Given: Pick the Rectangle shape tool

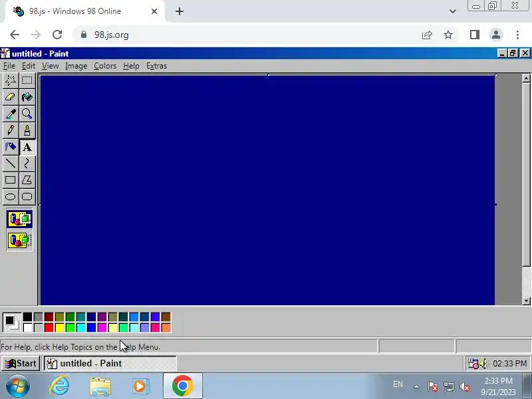Looking at the screenshot, I should click(x=11, y=180).
